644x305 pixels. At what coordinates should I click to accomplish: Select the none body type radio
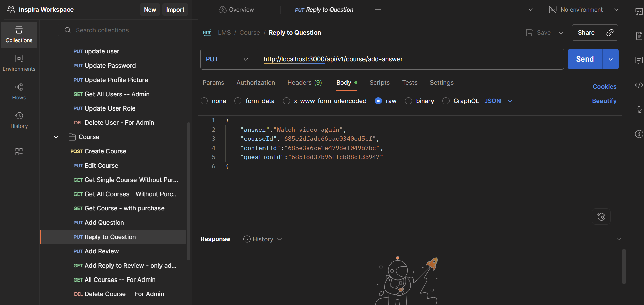(x=204, y=101)
